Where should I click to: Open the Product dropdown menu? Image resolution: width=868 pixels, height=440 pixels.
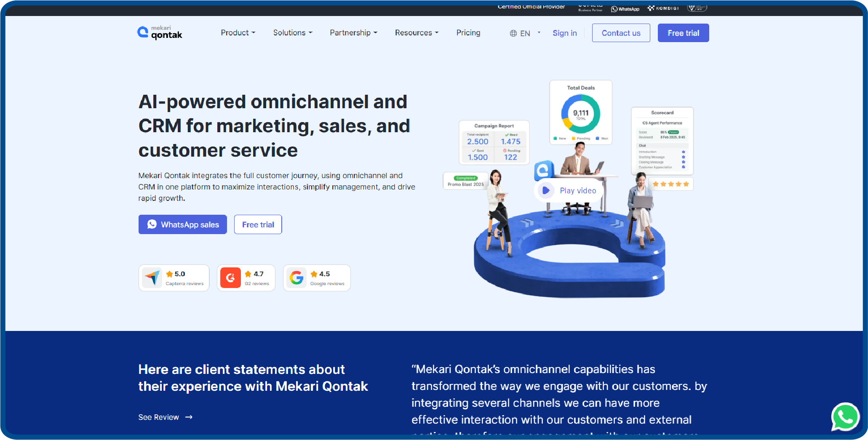click(238, 32)
